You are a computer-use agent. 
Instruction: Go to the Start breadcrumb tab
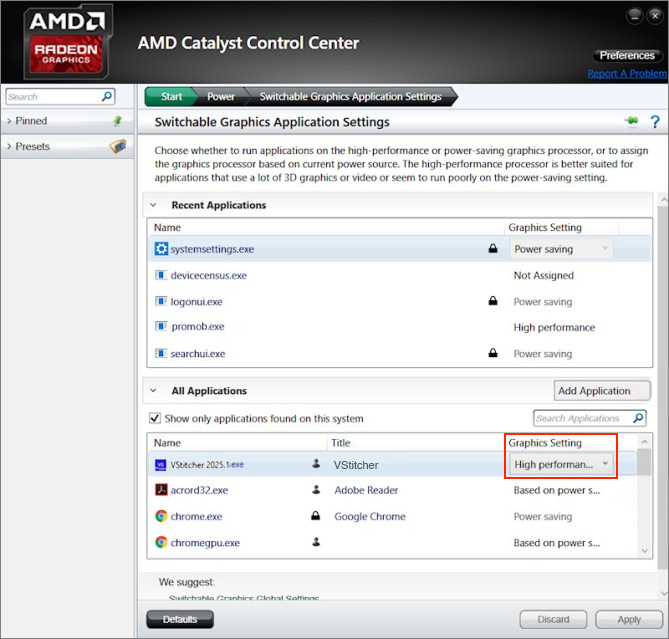tap(171, 97)
